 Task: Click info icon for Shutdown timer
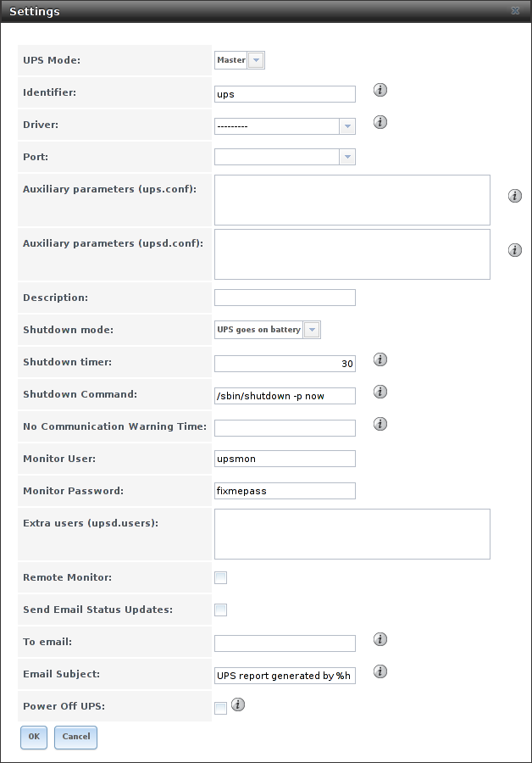(x=380, y=359)
